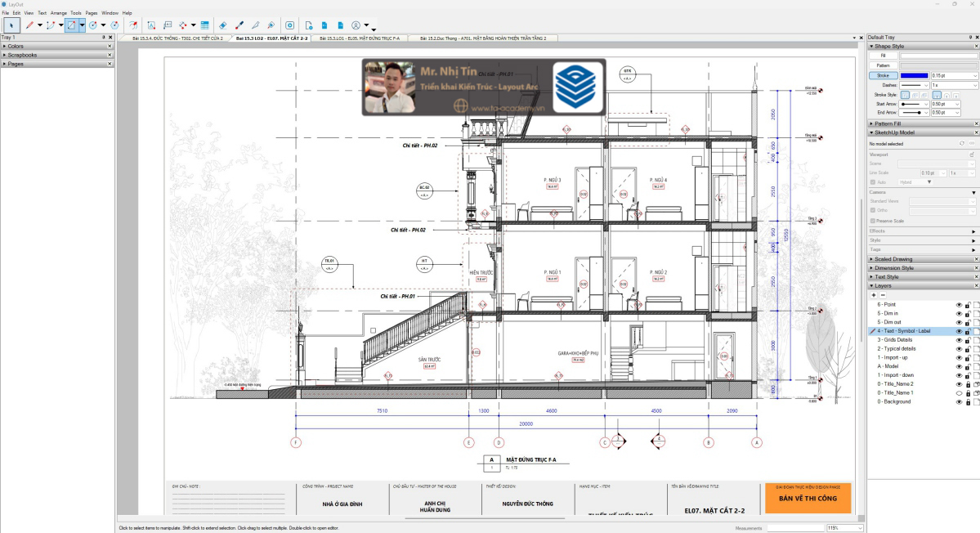980x533 pixels.
Task: Close the Layers panel
Action: coord(976,286)
